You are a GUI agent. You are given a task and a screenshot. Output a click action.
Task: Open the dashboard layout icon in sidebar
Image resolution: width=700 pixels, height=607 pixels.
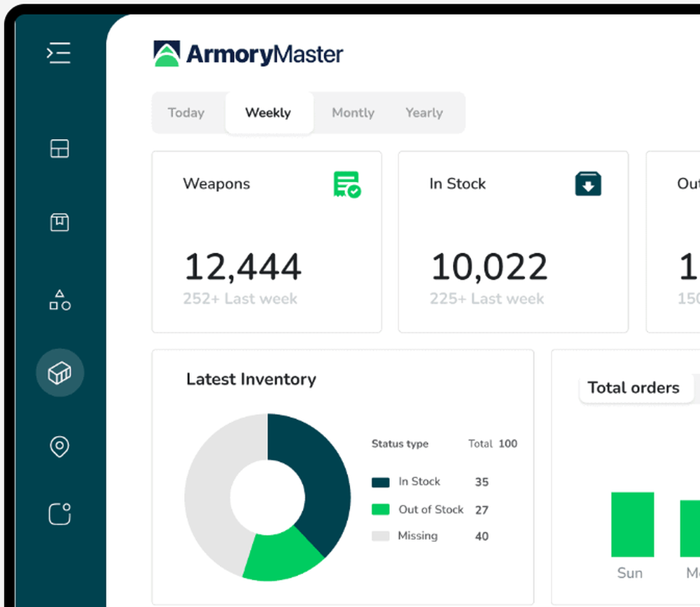click(x=59, y=148)
